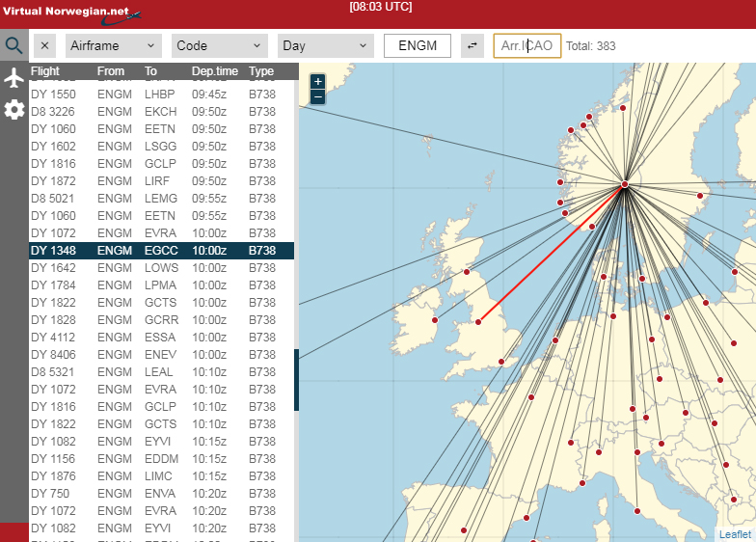The image size is (756, 542).
Task: Select flight DY 1828 to GCRR
Action: click(x=162, y=320)
